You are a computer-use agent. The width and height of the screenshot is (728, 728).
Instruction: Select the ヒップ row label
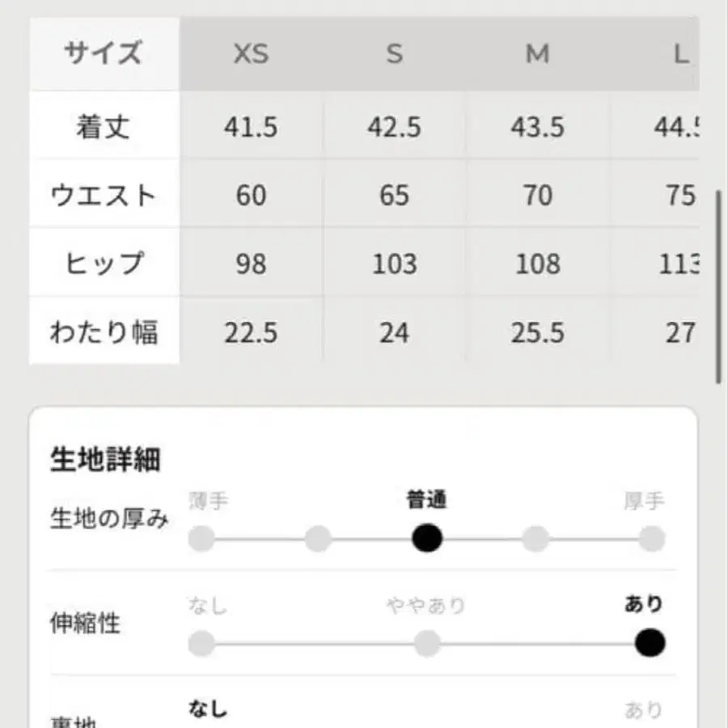click(x=103, y=264)
